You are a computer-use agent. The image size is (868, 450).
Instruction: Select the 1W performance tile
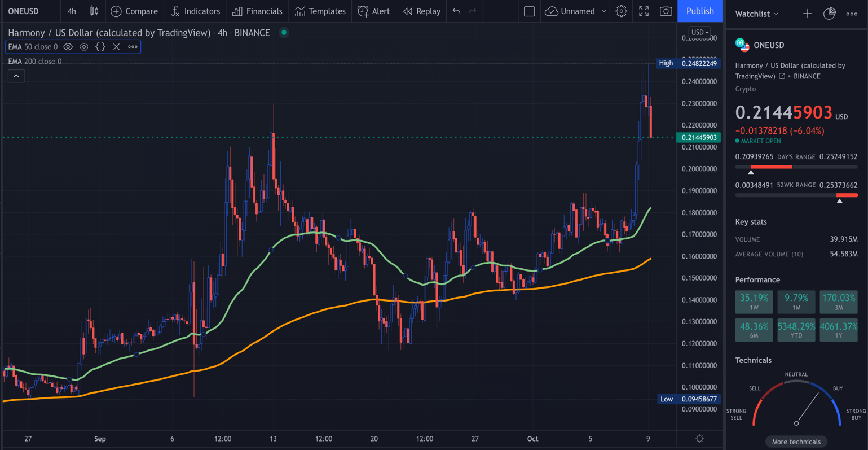pyautogui.click(x=754, y=302)
